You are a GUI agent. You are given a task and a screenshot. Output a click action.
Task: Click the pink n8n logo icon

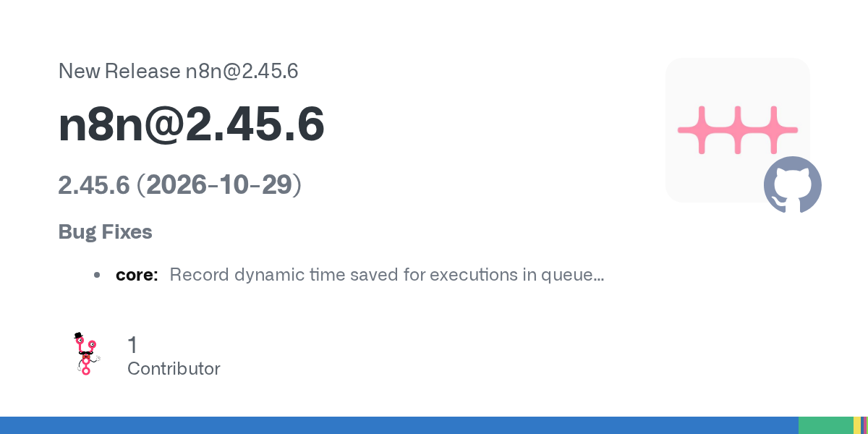point(737,130)
